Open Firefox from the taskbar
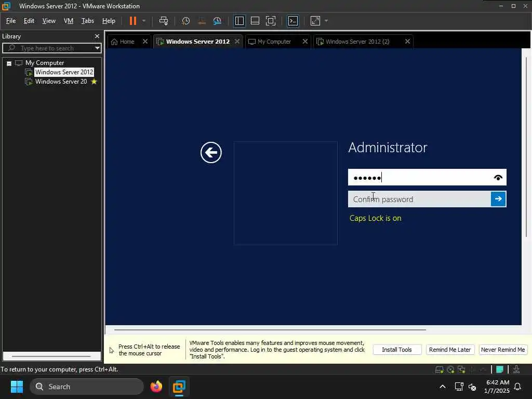The image size is (532, 399). tap(156, 387)
